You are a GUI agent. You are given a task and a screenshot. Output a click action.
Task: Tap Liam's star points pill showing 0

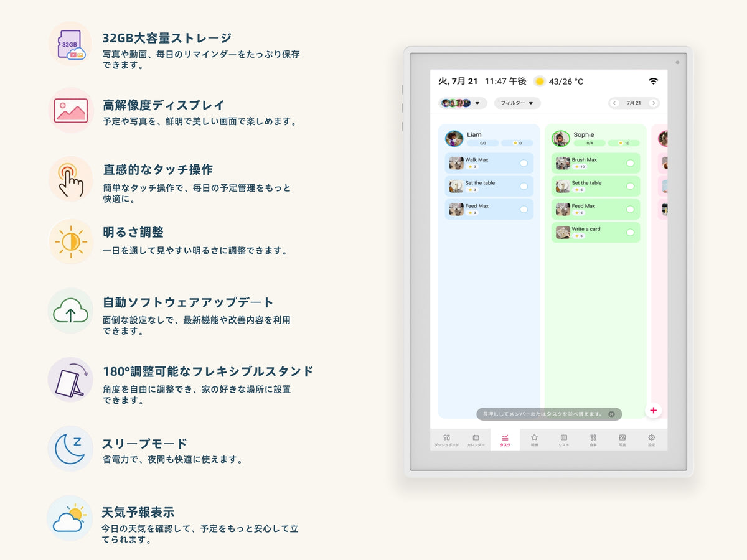(x=517, y=143)
